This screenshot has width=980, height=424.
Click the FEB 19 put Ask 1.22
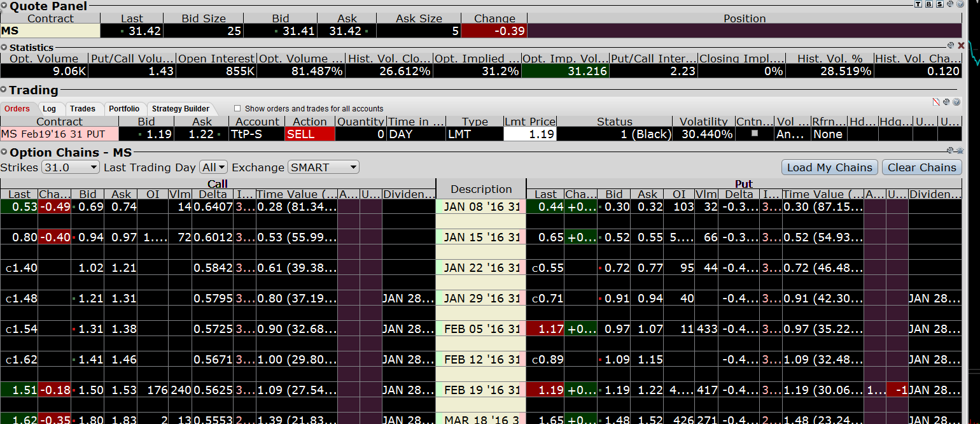648,390
